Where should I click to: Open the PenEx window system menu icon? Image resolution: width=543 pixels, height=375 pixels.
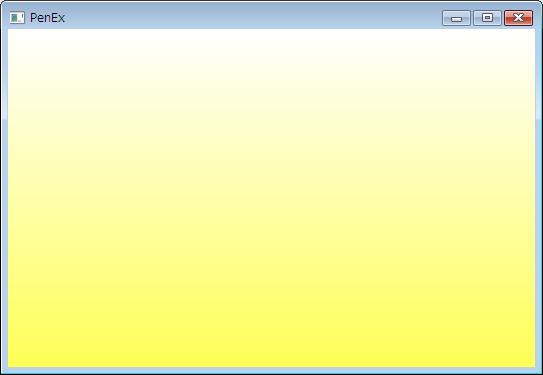pyautogui.click(x=17, y=18)
